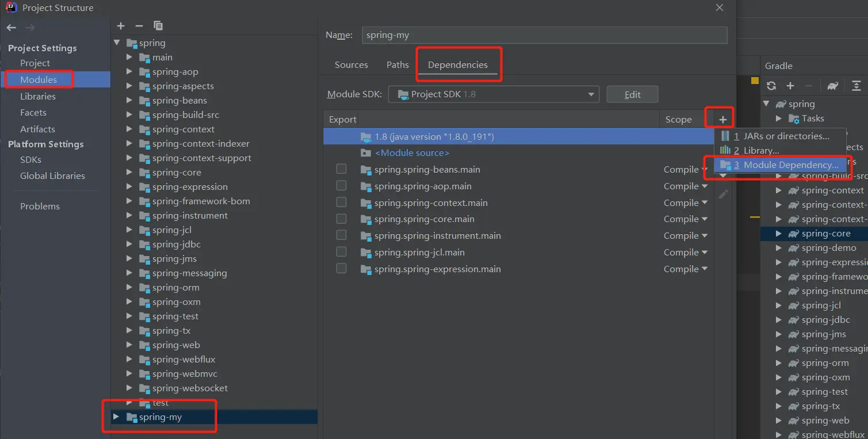Collapse the root spring node in the module tree
This screenshot has height=439, width=868.
coord(117,43)
